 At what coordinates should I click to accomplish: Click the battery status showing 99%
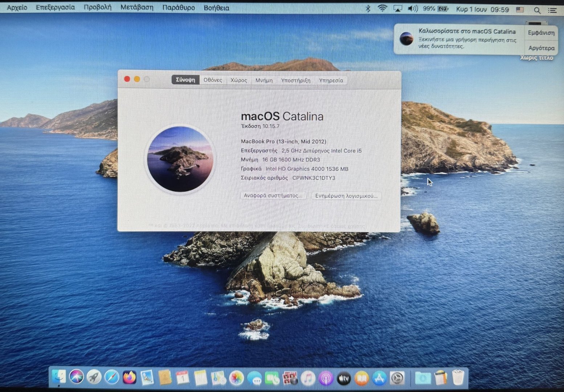tap(436, 9)
